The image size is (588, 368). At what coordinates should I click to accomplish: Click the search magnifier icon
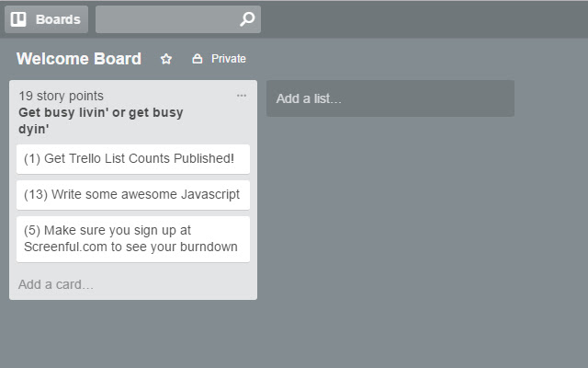tap(246, 19)
